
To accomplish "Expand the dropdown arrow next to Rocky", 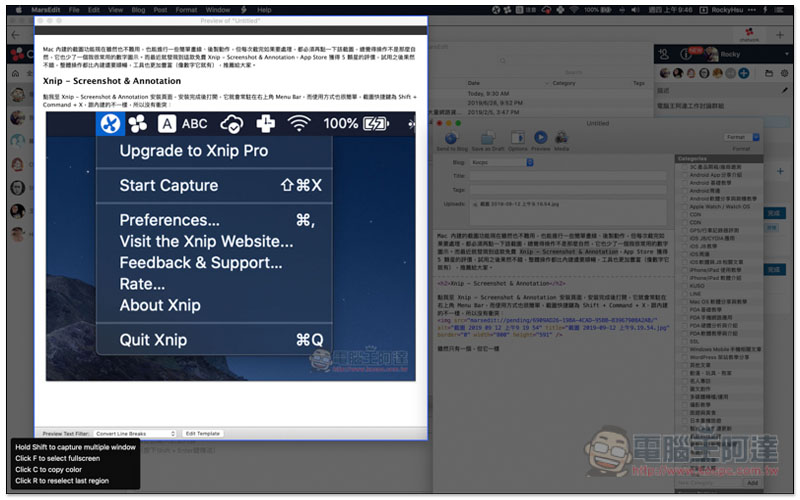I will coord(787,54).
